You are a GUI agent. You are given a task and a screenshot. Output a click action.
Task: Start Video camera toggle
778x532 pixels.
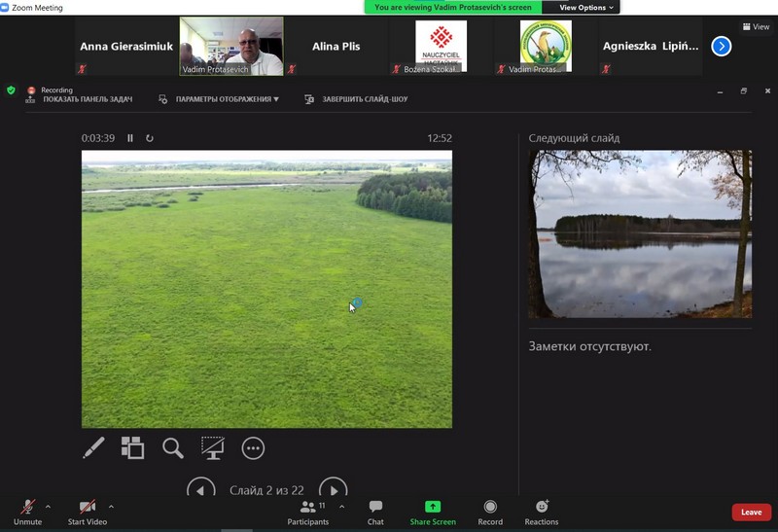[x=88, y=512]
